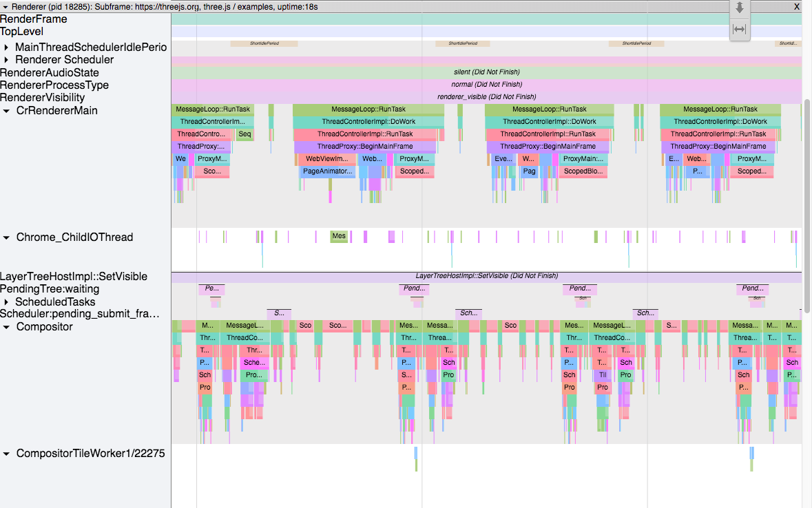Image resolution: width=812 pixels, height=508 pixels.
Task: Select the LayerTreeHostImpl::SetVisible slice bar
Action: click(486, 276)
